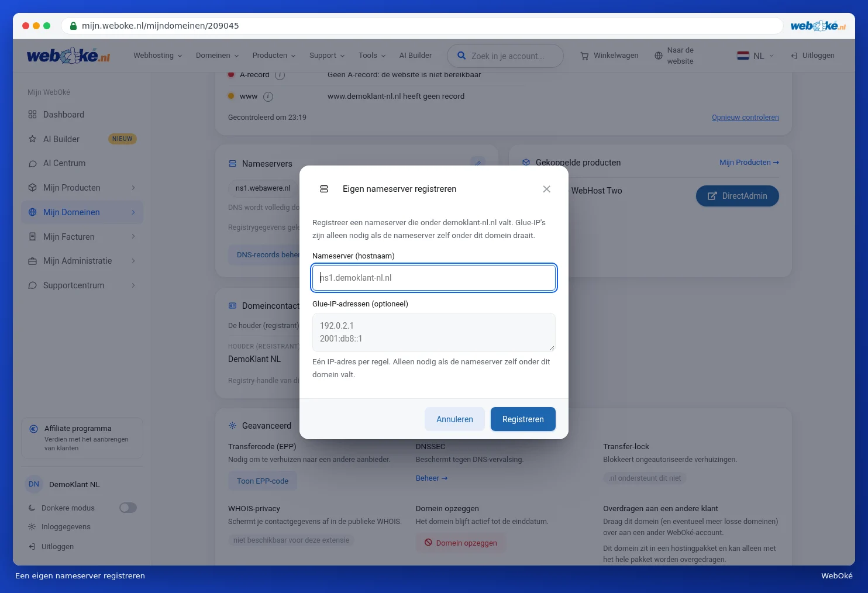Screen dimensions: 868x593
Task: Go to Dashboard in sidebar
Action: coord(82,115)
